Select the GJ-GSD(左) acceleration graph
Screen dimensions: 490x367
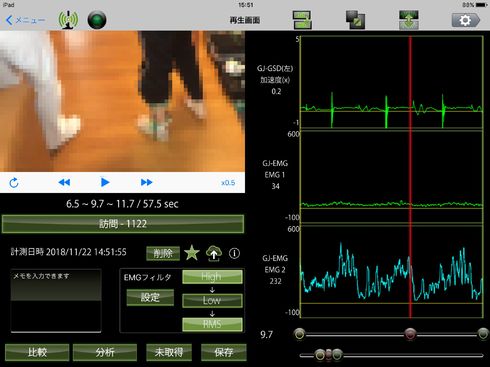click(391, 82)
